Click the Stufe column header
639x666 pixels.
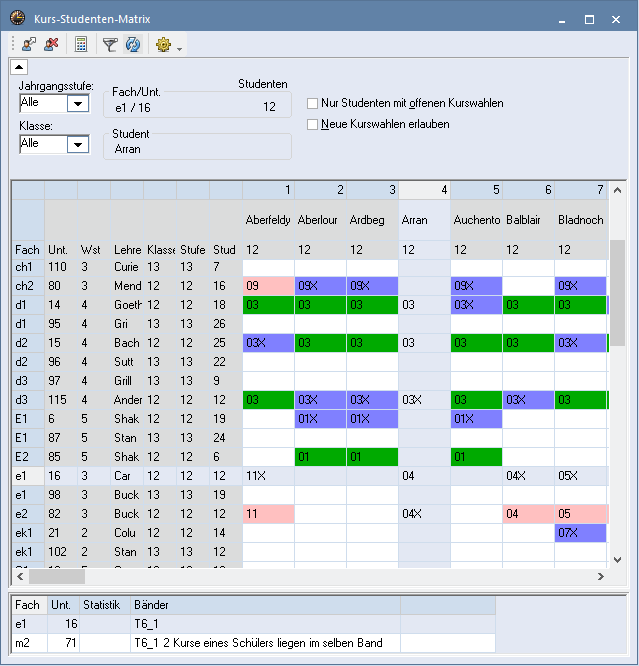coord(193,250)
